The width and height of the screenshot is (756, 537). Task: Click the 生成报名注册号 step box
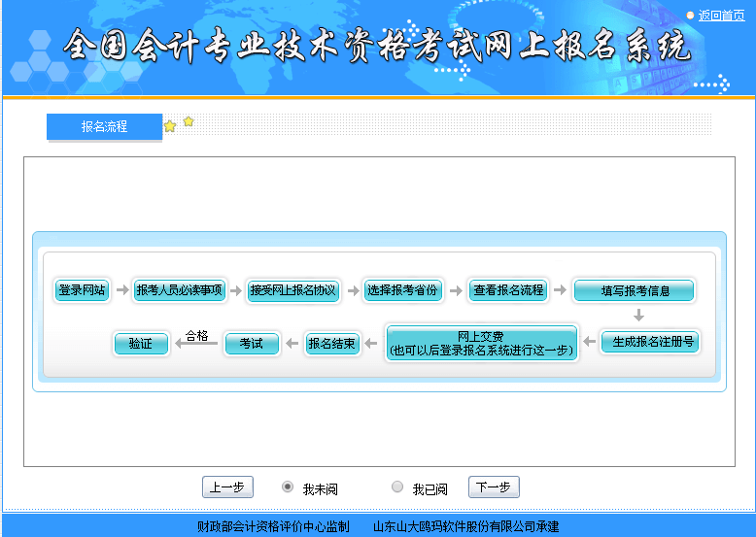pyautogui.click(x=649, y=343)
